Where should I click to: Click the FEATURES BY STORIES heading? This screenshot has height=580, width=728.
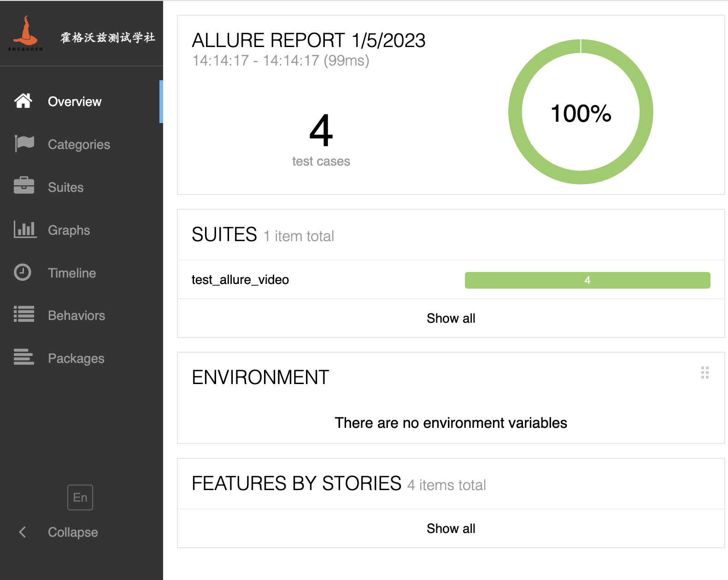click(x=296, y=484)
